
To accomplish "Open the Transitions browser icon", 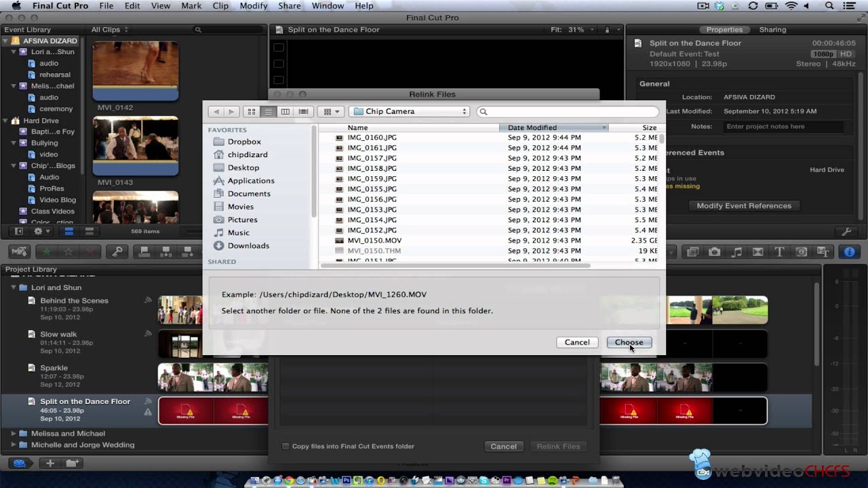I will click(x=758, y=252).
